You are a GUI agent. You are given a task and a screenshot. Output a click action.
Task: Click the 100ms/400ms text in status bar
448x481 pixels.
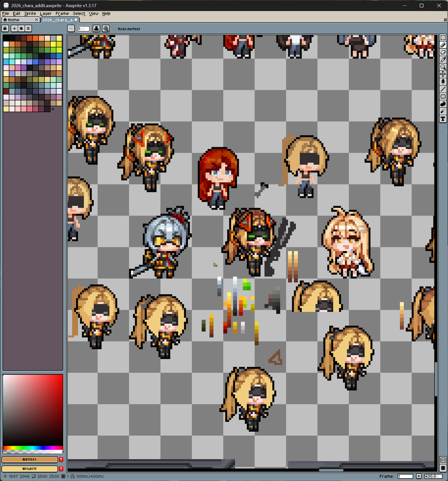(x=90, y=476)
